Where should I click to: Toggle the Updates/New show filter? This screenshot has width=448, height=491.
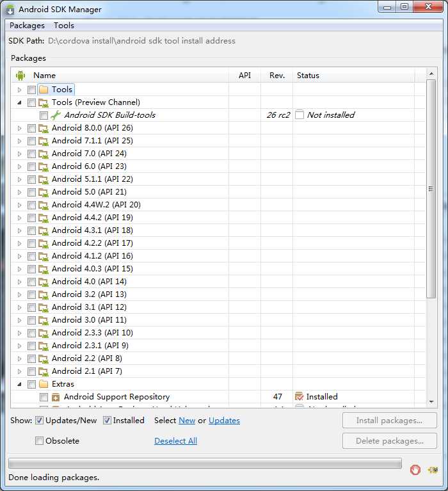[39, 420]
